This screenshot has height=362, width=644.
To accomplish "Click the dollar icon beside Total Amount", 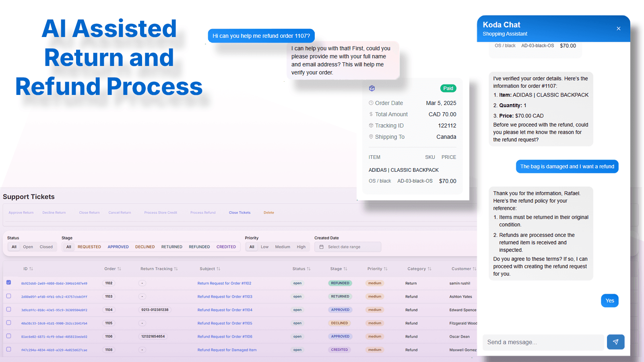I will coord(371,114).
